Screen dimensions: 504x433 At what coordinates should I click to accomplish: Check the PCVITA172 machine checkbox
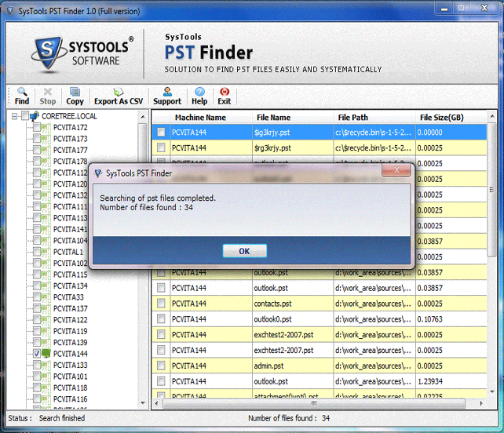(x=37, y=128)
